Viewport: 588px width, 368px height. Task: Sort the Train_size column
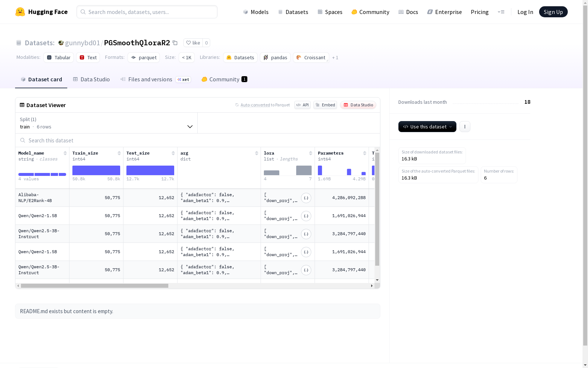[119, 153]
